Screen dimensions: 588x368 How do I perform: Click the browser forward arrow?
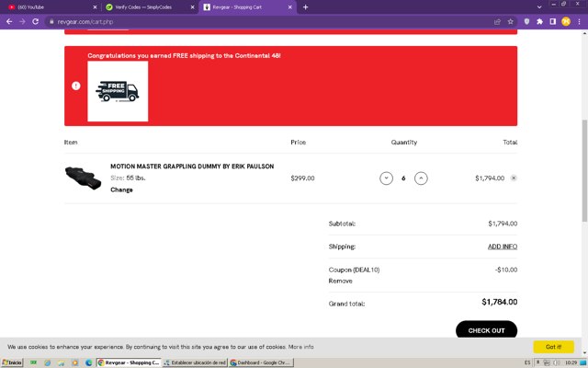22,21
